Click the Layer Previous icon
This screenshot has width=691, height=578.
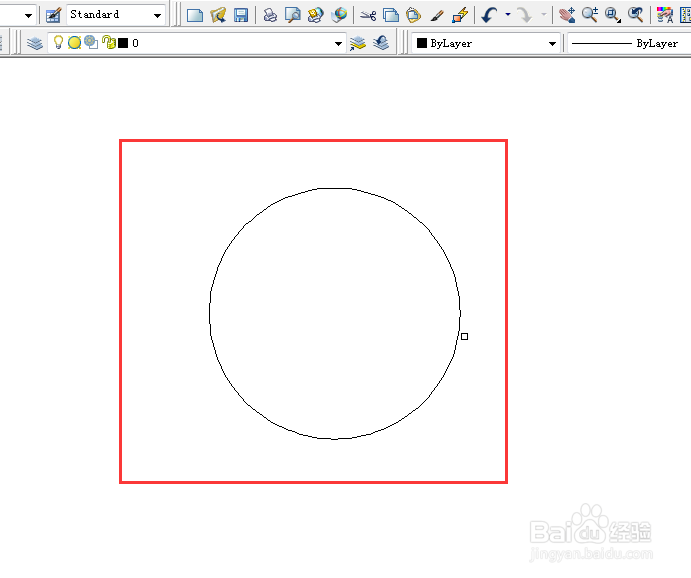pos(381,43)
